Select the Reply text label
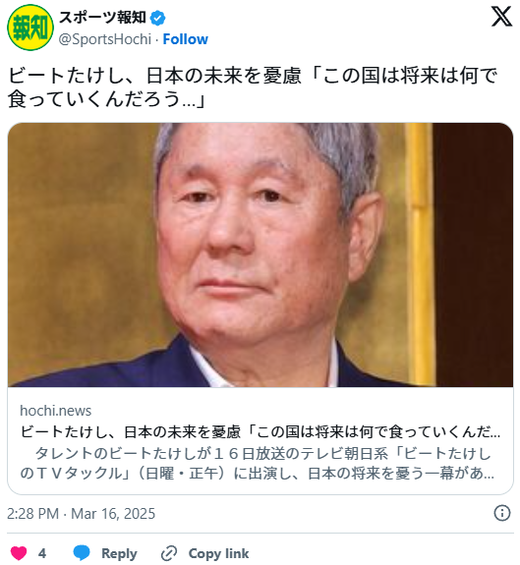Image resolution: width=520 pixels, height=565 pixels. [119, 553]
